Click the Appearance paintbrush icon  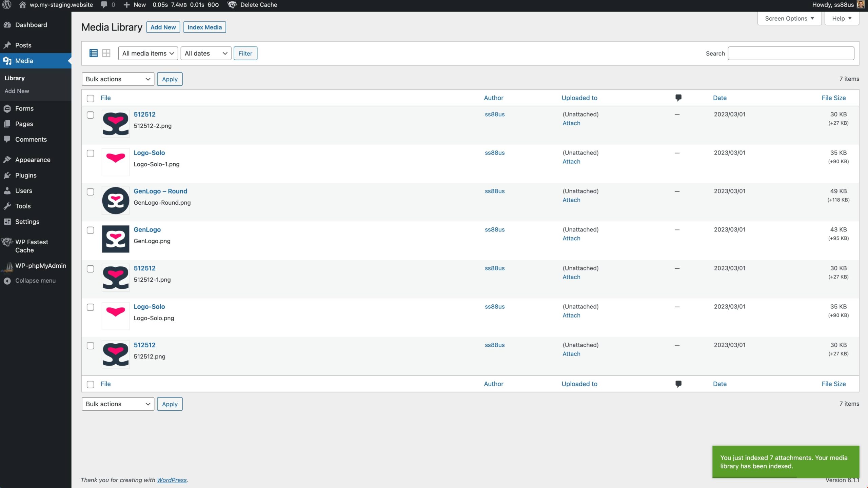pyautogui.click(x=7, y=160)
